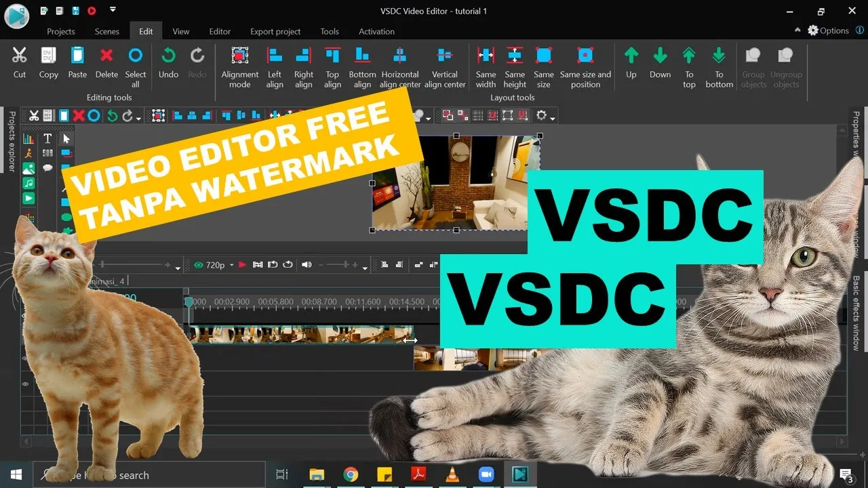This screenshot has height=488, width=868.
Task: Move object Up one layer
Action: [631, 62]
